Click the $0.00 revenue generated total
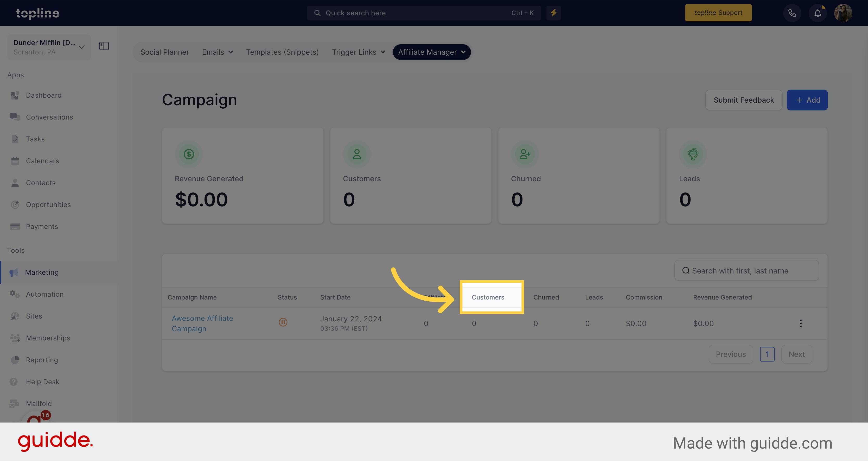868x461 pixels. click(201, 200)
